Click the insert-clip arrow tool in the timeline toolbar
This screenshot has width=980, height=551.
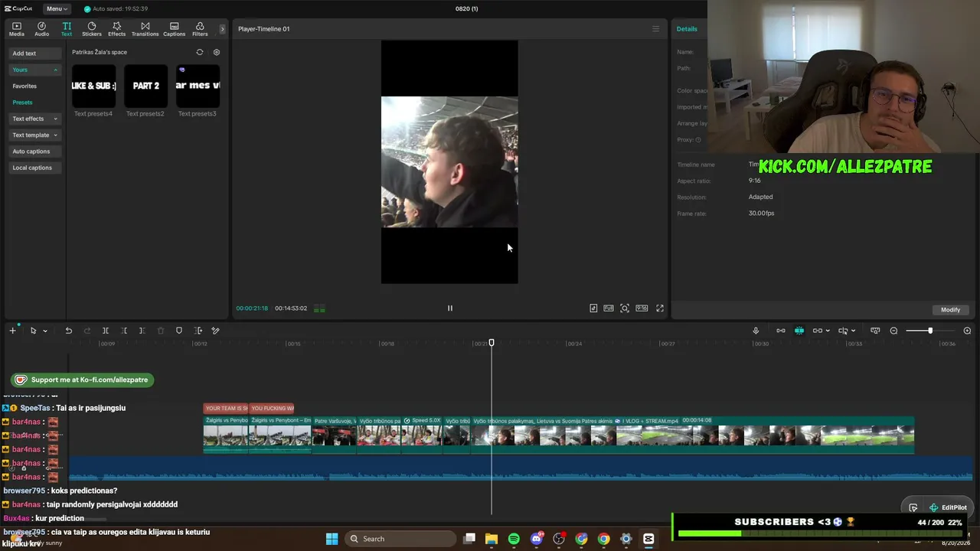[198, 331]
